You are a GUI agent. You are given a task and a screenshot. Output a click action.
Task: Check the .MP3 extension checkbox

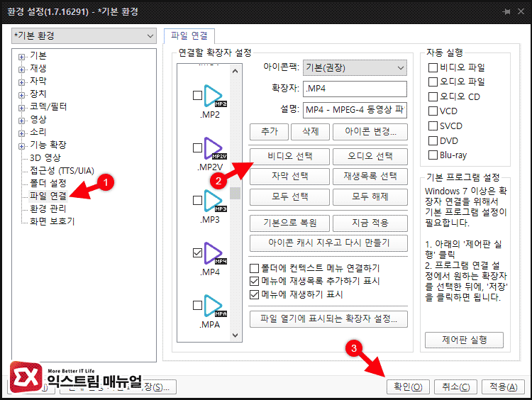click(x=197, y=200)
